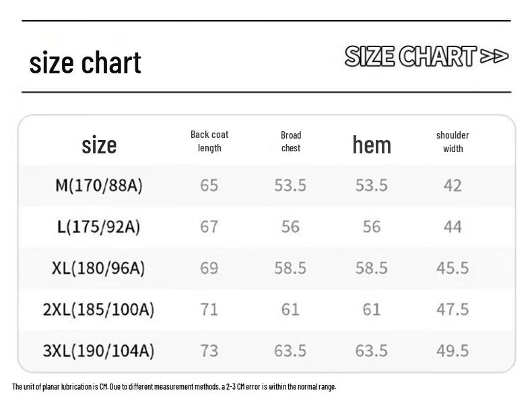Click the outlined SIZE CHART banner text
The image size is (532, 401).
(x=411, y=56)
